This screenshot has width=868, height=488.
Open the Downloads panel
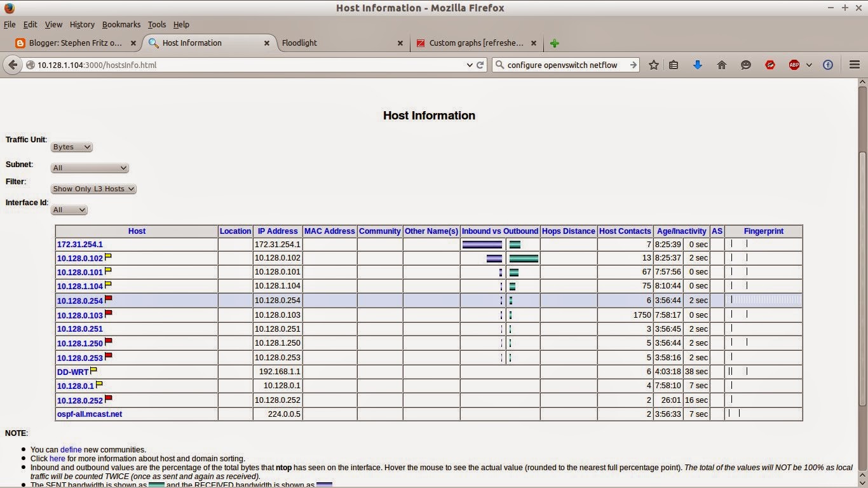[x=697, y=64]
